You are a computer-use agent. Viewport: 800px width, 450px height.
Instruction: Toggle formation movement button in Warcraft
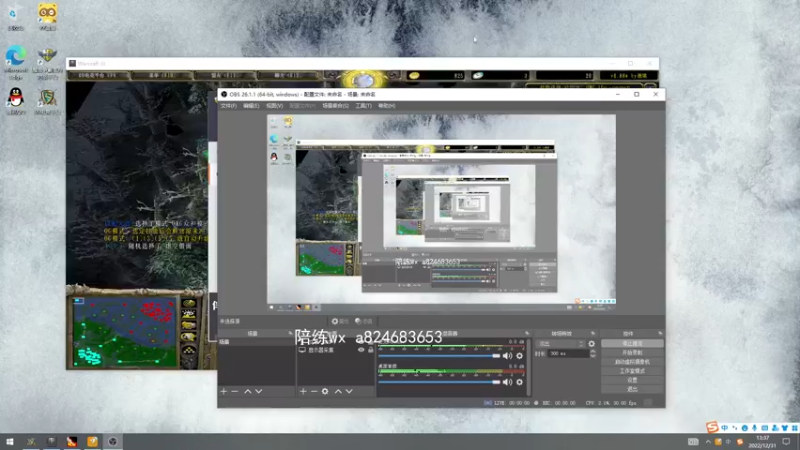pyautogui.click(x=189, y=351)
